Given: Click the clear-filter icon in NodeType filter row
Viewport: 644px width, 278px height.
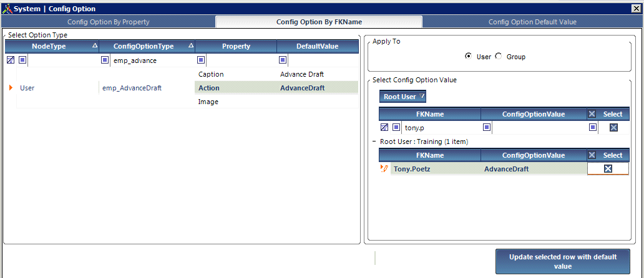Looking at the screenshot, I should tap(11, 60).
